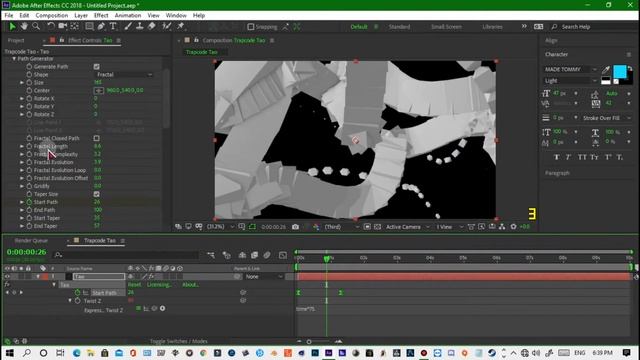Select the Eraser tool
This screenshot has width=640, height=360.
coord(151,27)
